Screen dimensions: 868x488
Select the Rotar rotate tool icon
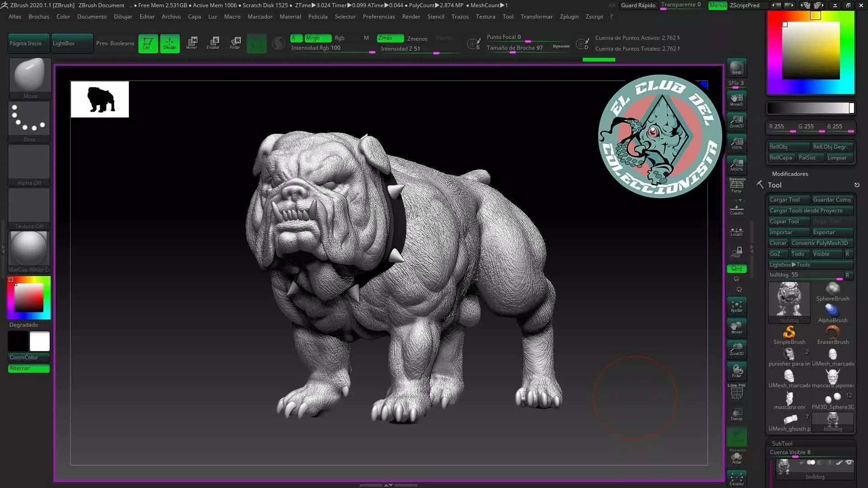(x=235, y=43)
